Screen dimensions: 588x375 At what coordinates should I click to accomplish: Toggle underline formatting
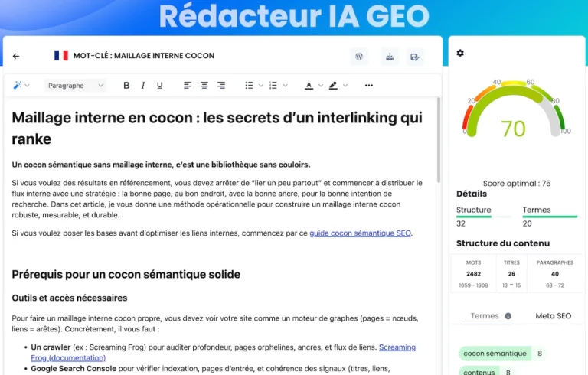[x=160, y=86]
